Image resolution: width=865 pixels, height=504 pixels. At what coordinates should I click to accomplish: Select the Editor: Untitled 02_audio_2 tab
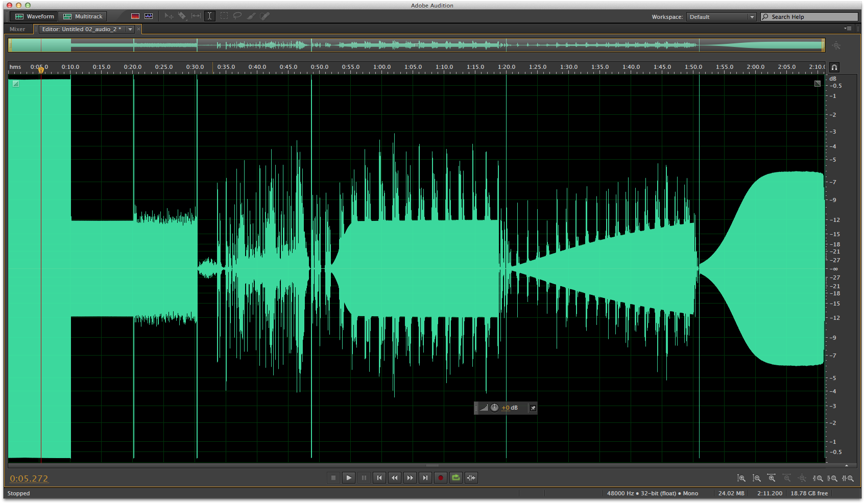[82, 29]
